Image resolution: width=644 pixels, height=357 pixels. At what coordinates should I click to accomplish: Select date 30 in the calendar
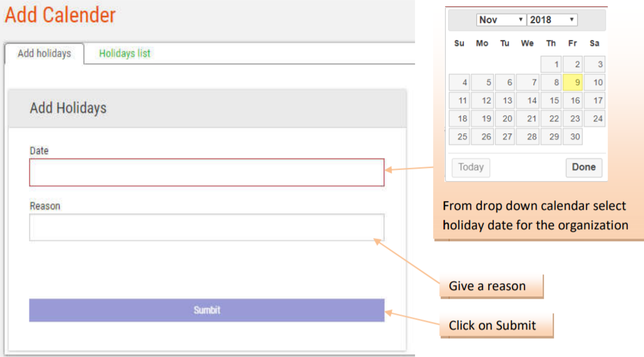pos(573,137)
